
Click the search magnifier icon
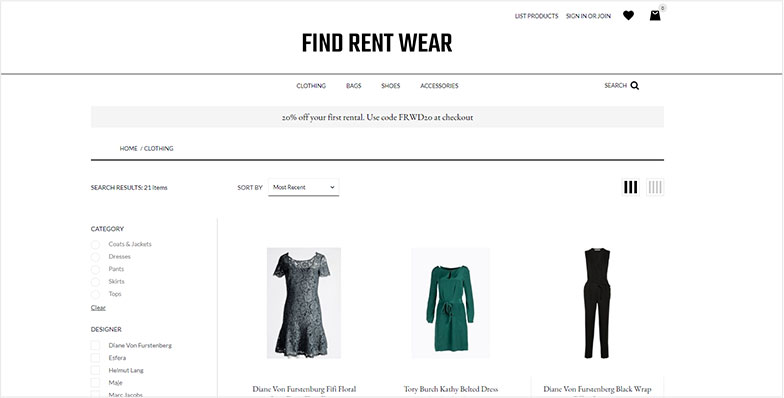[634, 86]
